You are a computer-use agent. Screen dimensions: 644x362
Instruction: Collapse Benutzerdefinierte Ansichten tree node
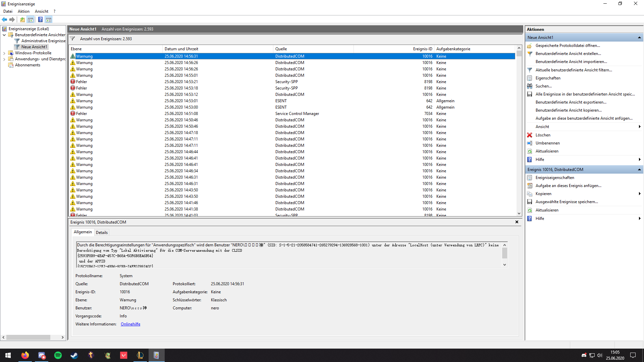[4, 35]
